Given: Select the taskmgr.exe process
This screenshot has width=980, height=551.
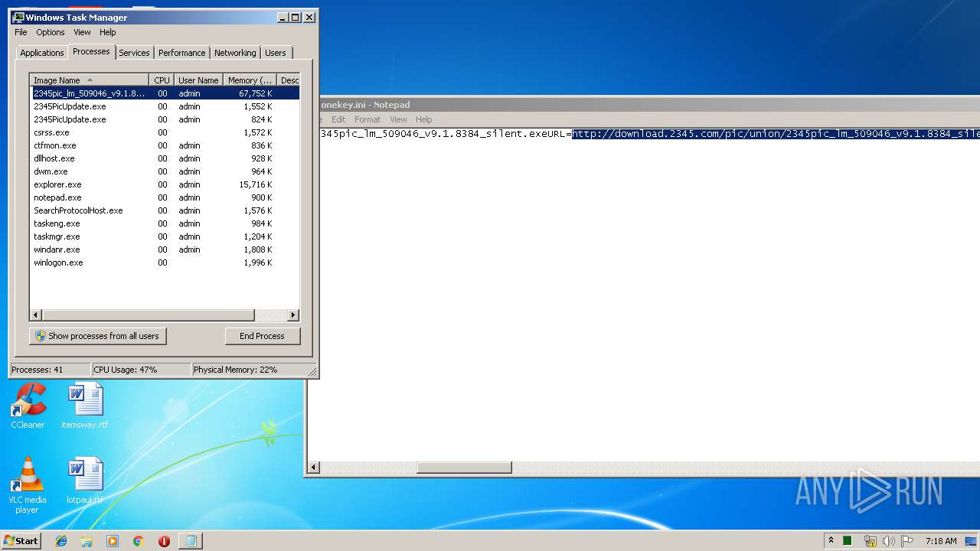Looking at the screenshot, I should [x=165, y=236].
